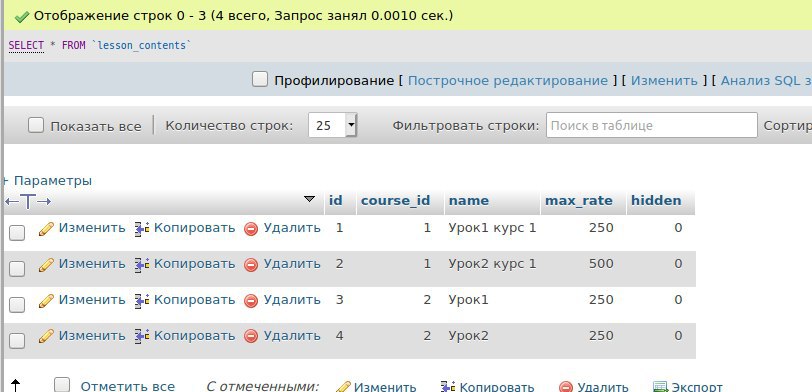Select the checkbox for row Урок1 курс 1
This screenshot has height=392, width=812.
17,233
